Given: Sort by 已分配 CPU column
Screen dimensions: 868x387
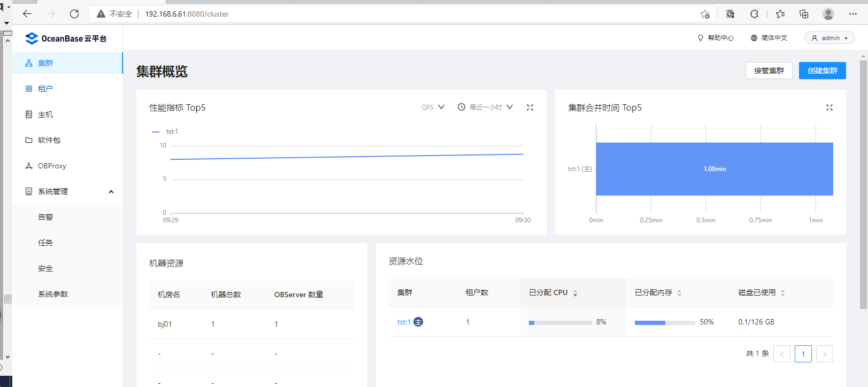Looking at the screenshot, I should [x=575, y=293].
